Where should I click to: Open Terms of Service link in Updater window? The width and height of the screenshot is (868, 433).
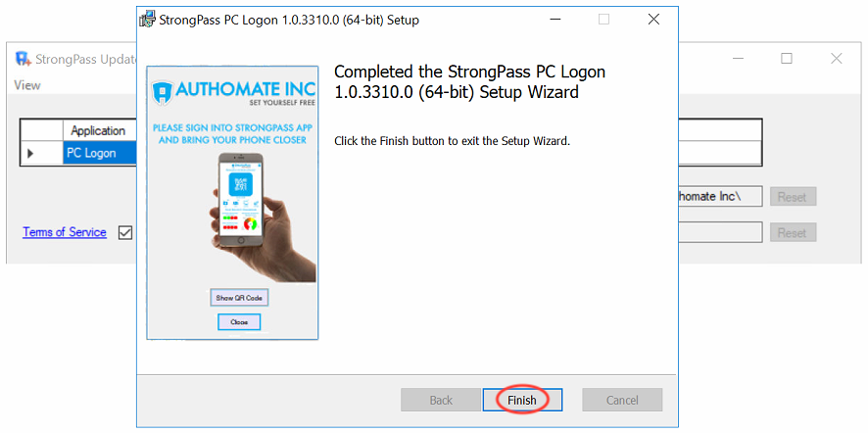coord(65,232)
